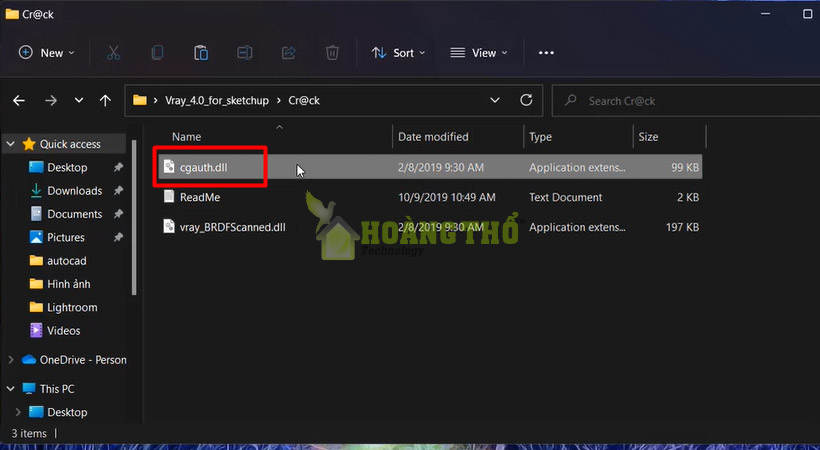820x450 pixels.
Task: Click the Share icon in toolbar
Action: [288, 53]
